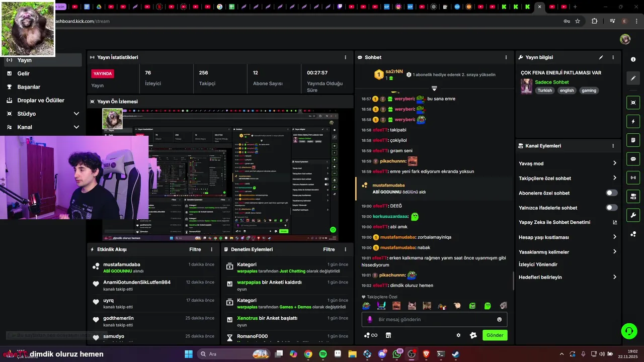The image size is (644, 362).
Task: Click warpaplas in the Anketi kaldırdı entry
Action: [x=249, y=283]
